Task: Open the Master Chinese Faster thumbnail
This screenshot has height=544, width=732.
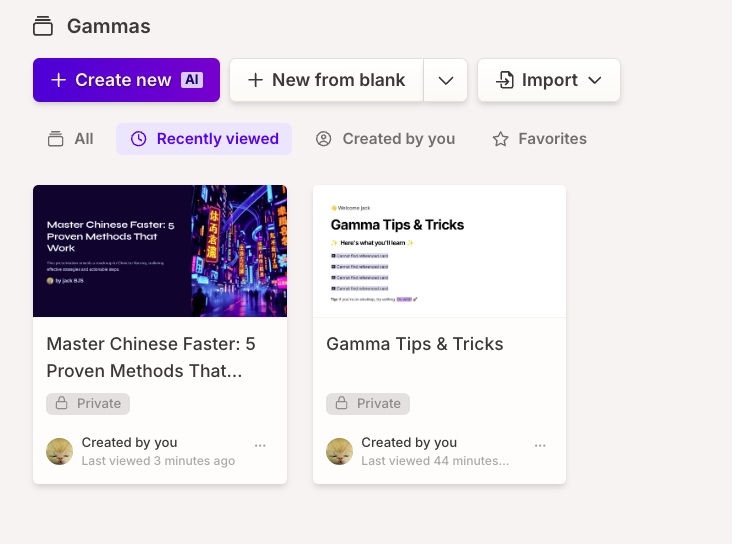Action: coord(160,251)
